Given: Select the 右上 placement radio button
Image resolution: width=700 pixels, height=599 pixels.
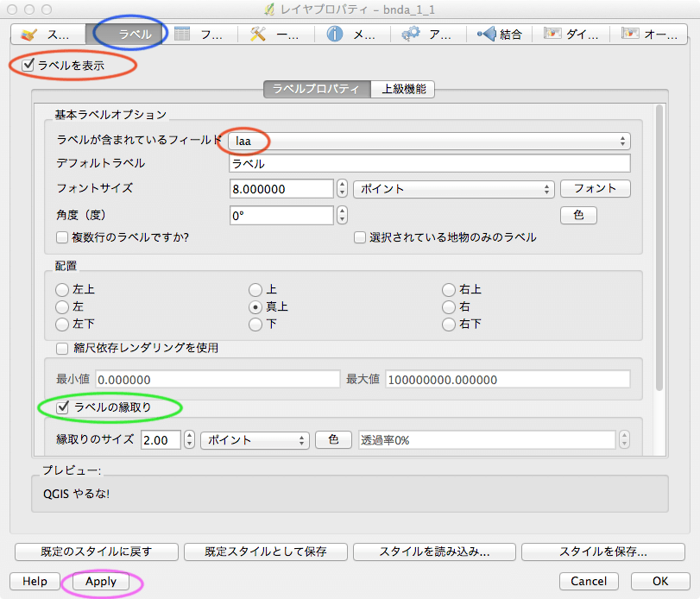Looking at the screenshot, I should [449, 290].
